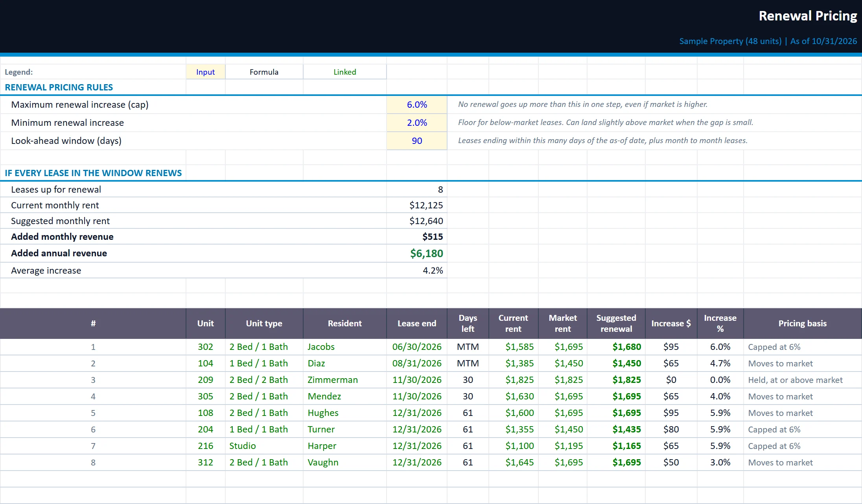The height and width of the screenshot is (504, 862).
Task: Click Vaughn increase $50 cell
Action: coord(671,462)
